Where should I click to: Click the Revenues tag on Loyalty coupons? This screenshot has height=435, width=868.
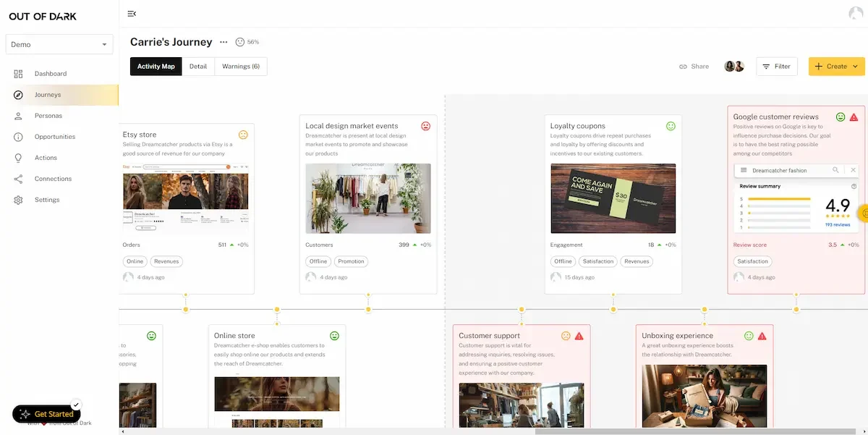tap(637, 261)
